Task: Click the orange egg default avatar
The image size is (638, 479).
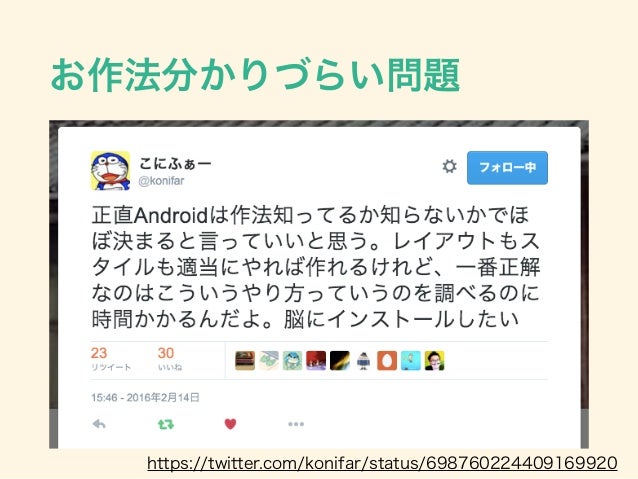Action: click(387, 361)
